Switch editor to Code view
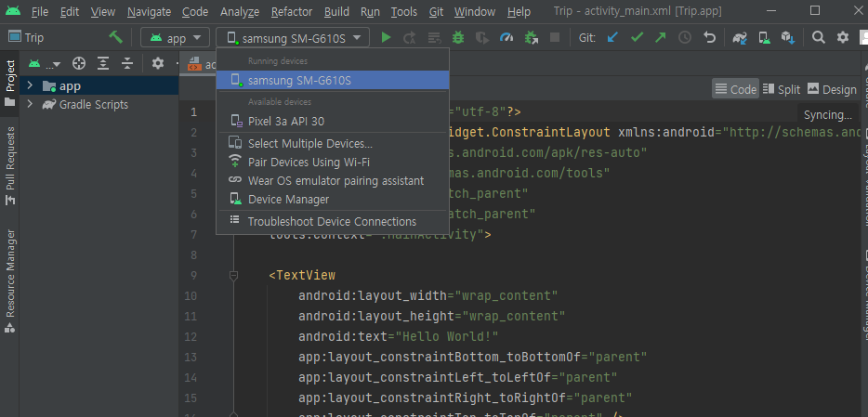 click(x=736, y=89)
